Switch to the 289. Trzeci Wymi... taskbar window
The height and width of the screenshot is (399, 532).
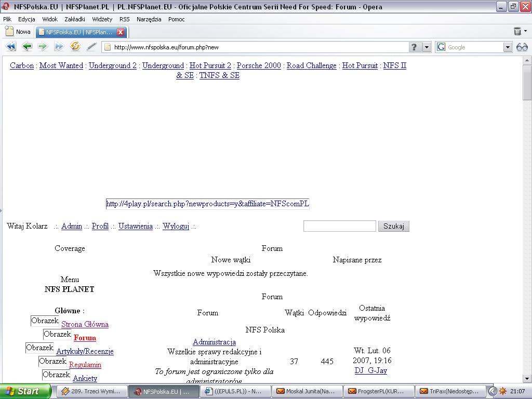tap(91, 391)
